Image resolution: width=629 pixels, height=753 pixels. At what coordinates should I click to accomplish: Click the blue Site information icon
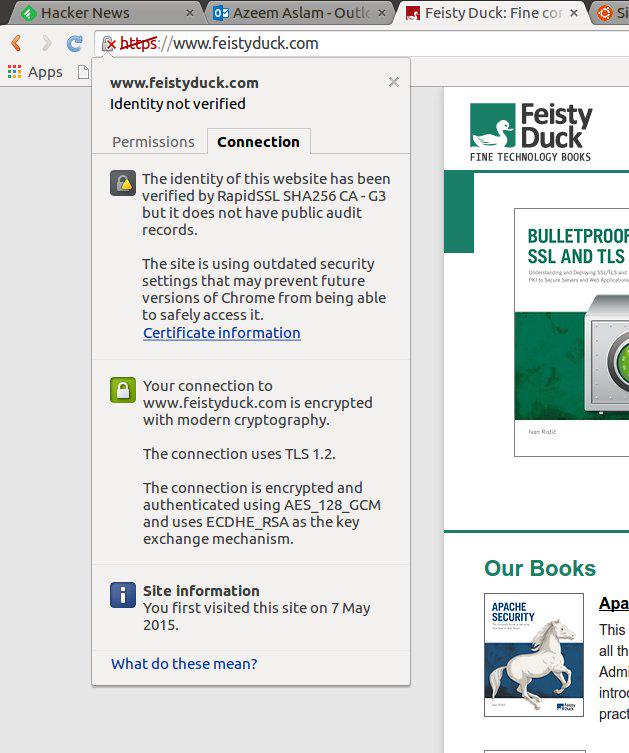123,595
